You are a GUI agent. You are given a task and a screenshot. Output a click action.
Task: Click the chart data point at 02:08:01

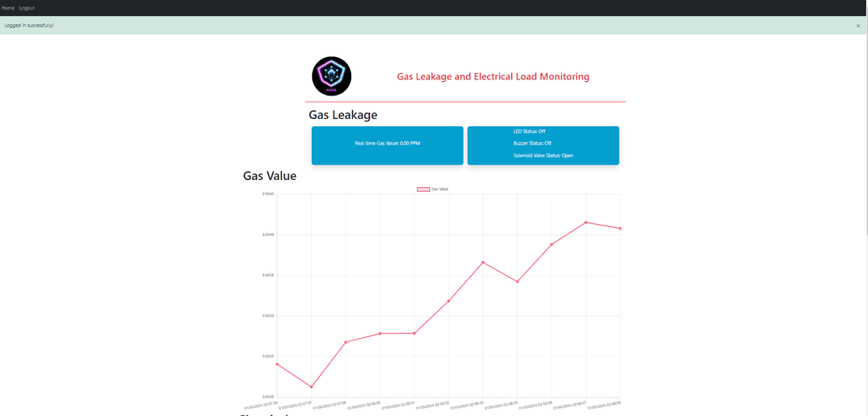tap(414, 333)
